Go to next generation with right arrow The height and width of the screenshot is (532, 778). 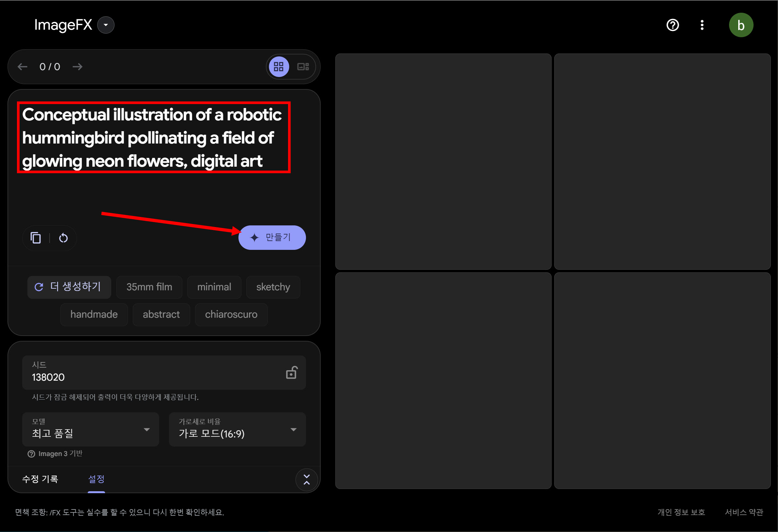(77, 67)
